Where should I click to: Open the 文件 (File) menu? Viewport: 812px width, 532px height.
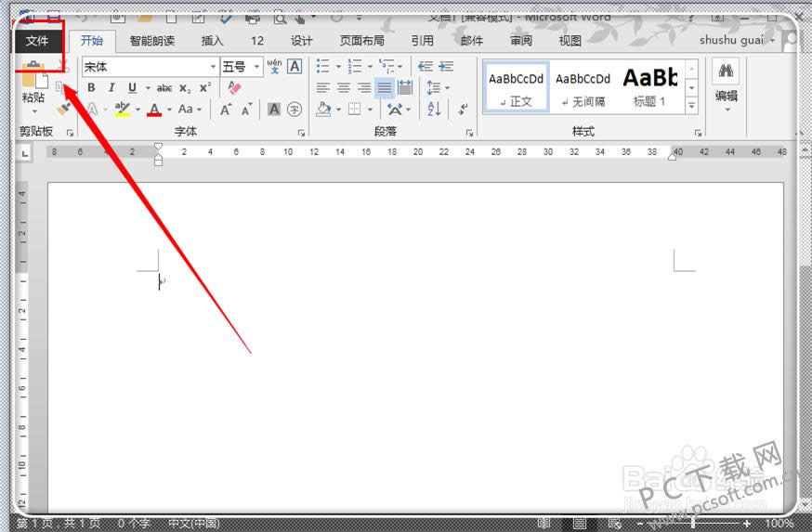(x=37, y=40)
